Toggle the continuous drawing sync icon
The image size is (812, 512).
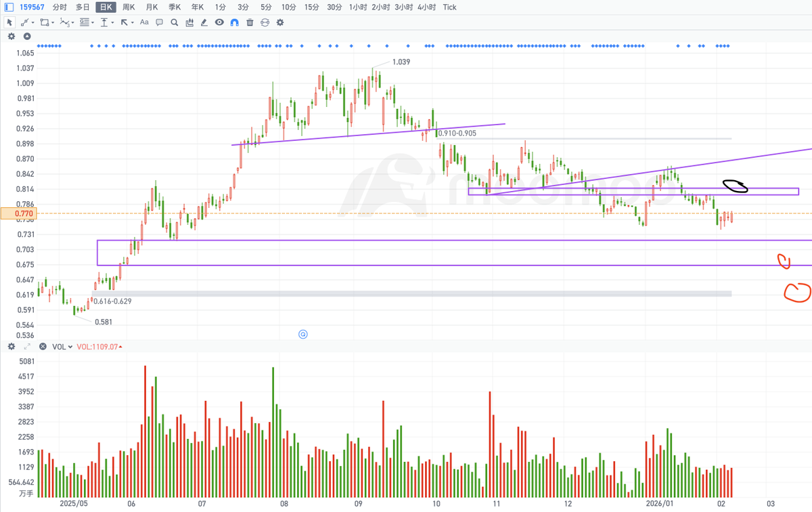coord(265,22)
